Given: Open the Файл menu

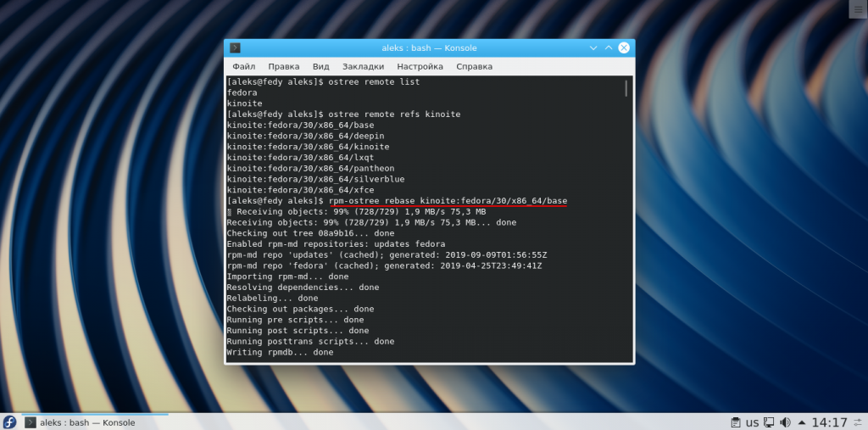Looking at the screenshot, I should 243,66.
